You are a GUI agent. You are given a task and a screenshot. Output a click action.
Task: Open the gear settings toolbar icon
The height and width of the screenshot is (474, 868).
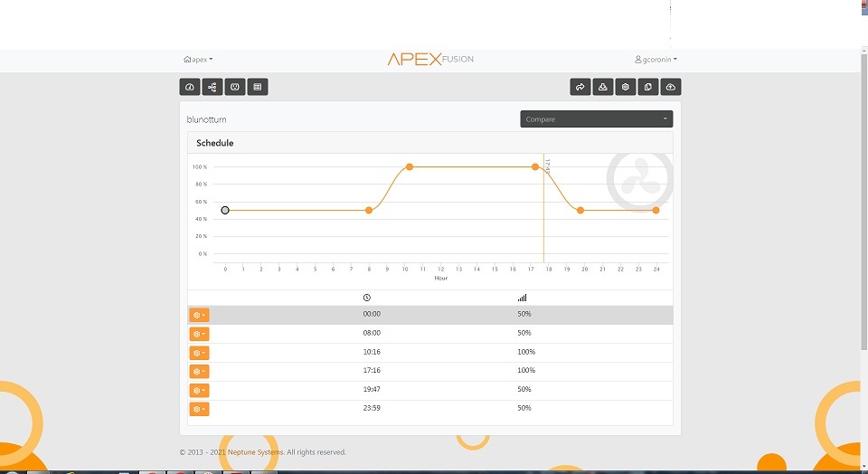click(x=626, y=87)
